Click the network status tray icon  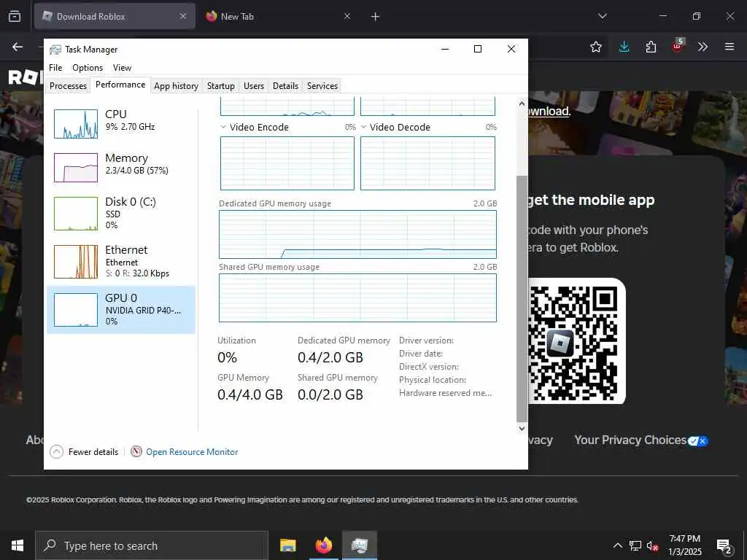pos(635,545)
